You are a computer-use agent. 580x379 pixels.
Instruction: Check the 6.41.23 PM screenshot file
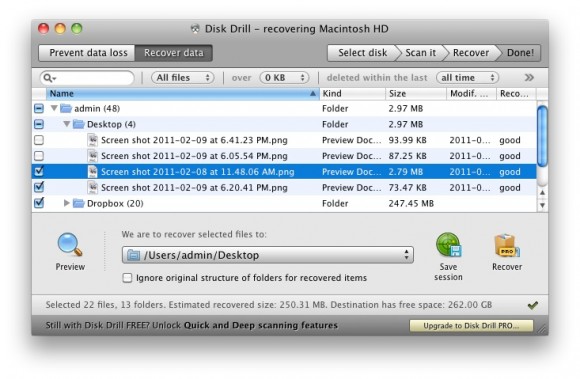click(x=39, y=140)
